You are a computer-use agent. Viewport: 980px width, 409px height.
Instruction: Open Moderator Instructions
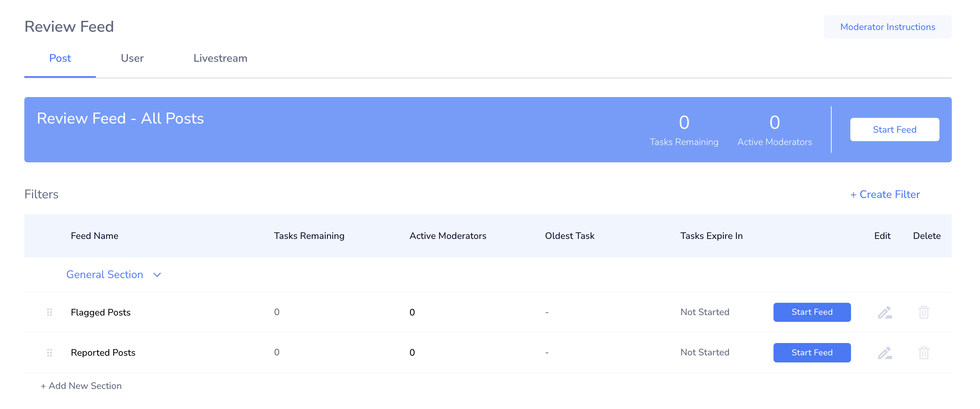887,27
